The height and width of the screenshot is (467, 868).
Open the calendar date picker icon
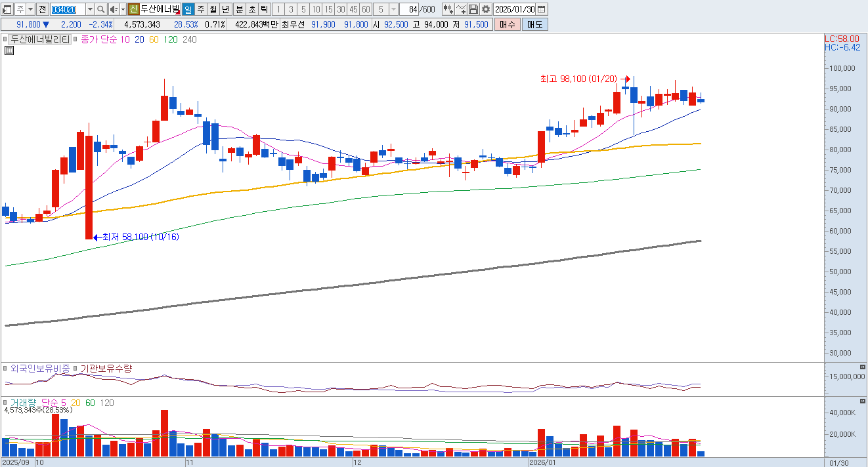(x=542, y=9)
